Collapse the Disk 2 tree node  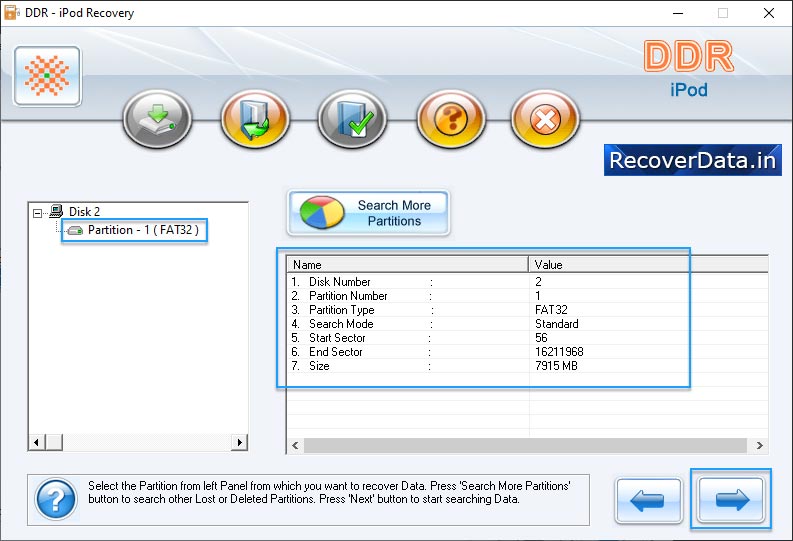[x=37, y=213]
